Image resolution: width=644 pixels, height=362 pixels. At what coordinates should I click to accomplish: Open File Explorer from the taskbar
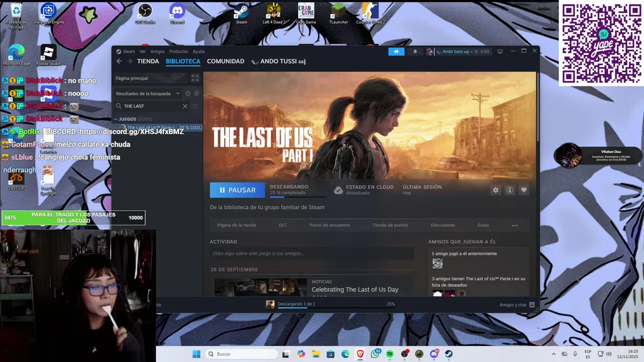click(316, 354)
